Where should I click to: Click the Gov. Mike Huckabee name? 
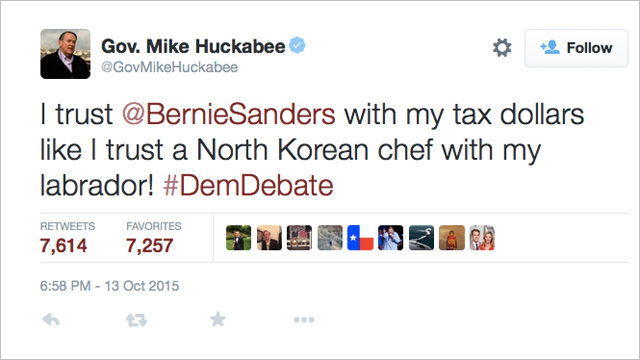(193, 46)
